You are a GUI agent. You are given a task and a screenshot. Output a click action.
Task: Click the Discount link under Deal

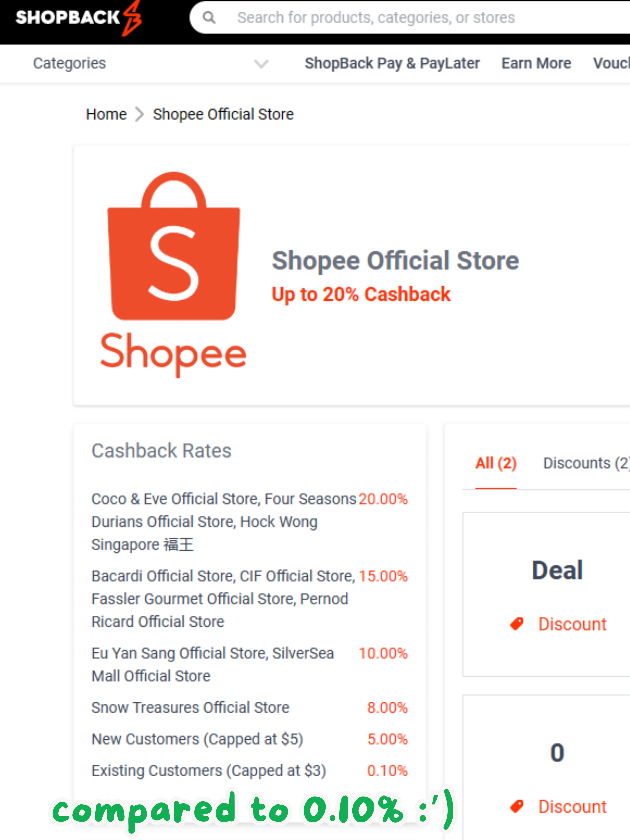572,624
